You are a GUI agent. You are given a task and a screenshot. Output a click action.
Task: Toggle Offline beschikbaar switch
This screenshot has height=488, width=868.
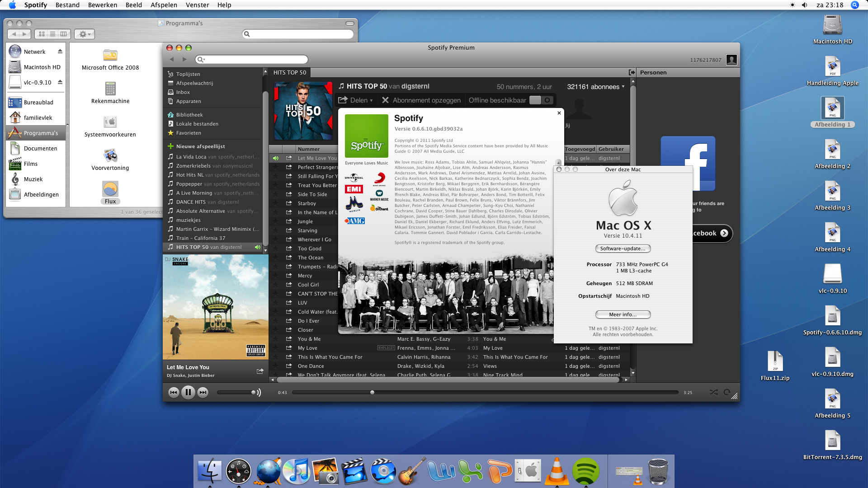(x=541, y=100)
